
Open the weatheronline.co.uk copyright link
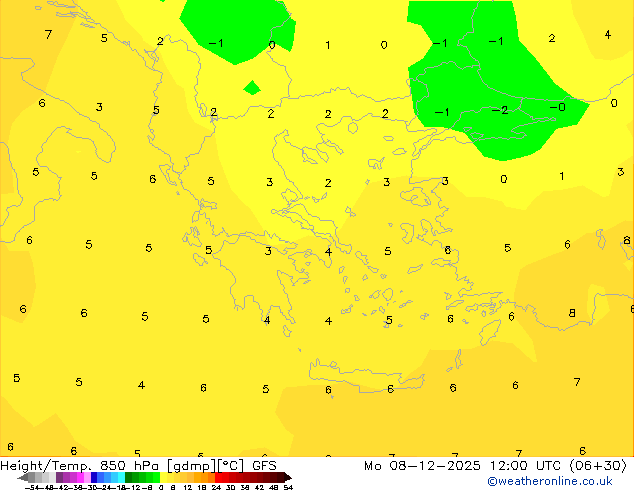(550, 481)
